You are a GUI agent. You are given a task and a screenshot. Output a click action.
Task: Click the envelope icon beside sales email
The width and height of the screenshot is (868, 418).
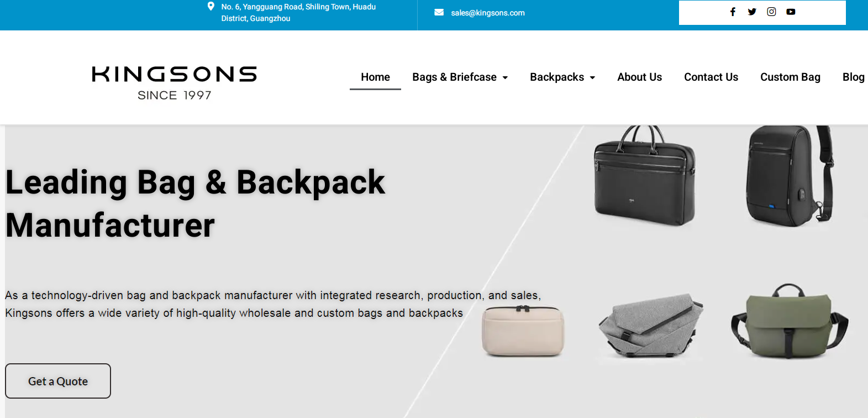click(x=439, y=12)
